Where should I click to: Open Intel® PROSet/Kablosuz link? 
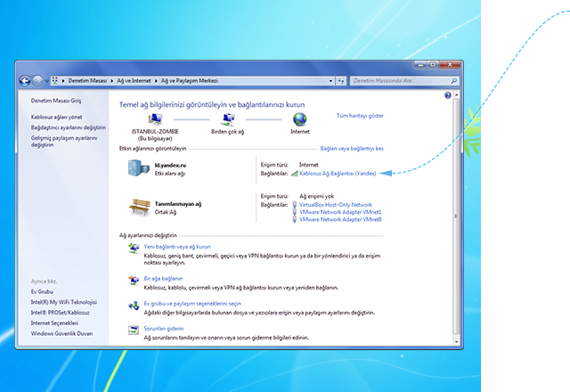tap(60, 313)
